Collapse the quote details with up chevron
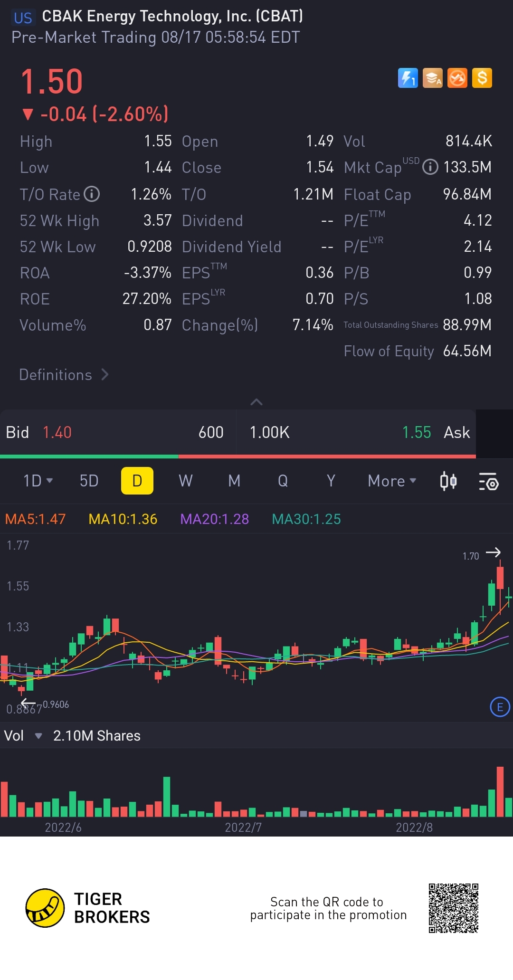Image resolution: width=513 pixels, height=980 pixels. coord(256,402)
